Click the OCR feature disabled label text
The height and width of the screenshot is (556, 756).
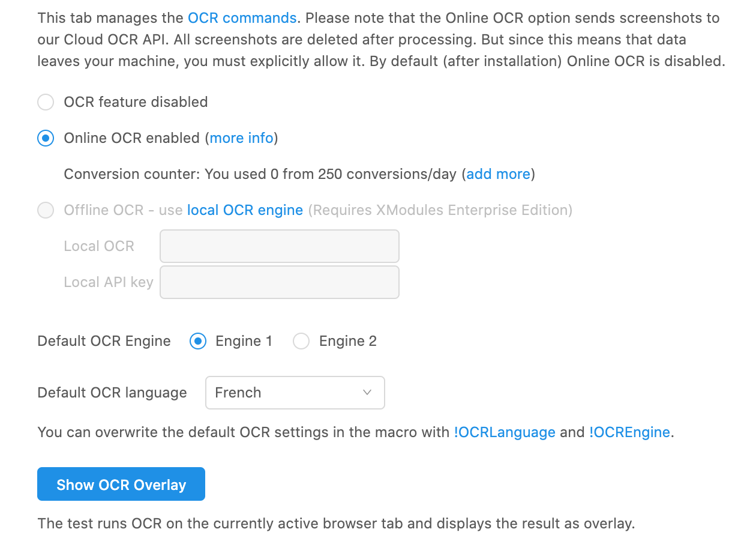(136, 102)
